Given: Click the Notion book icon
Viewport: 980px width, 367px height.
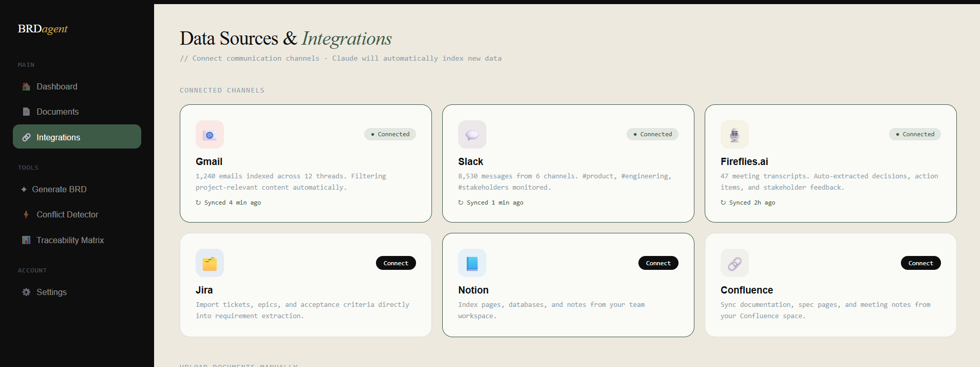Looking at the screenshot, I should pyautogui.click(x=472, y=263).
